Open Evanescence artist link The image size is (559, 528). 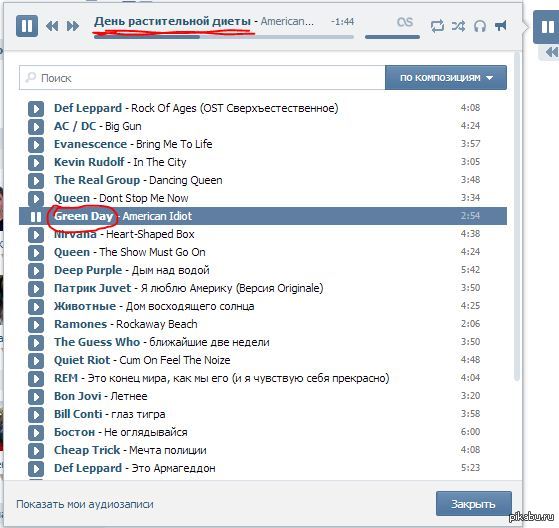[x=90, y=144]
